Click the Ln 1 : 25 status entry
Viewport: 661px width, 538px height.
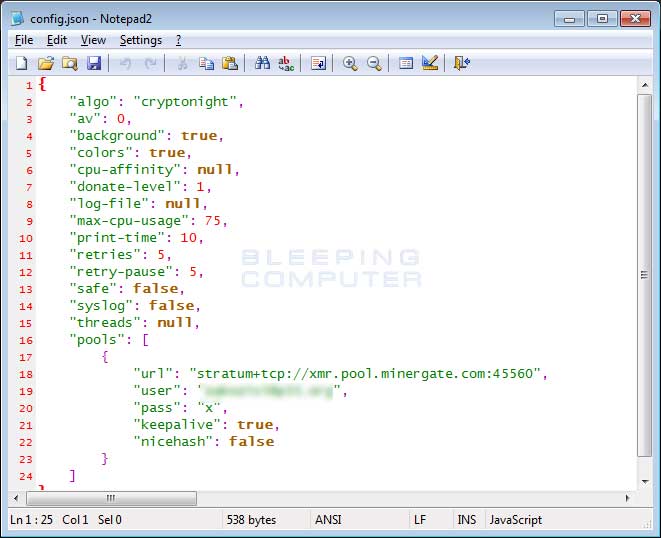pos(32,520)
